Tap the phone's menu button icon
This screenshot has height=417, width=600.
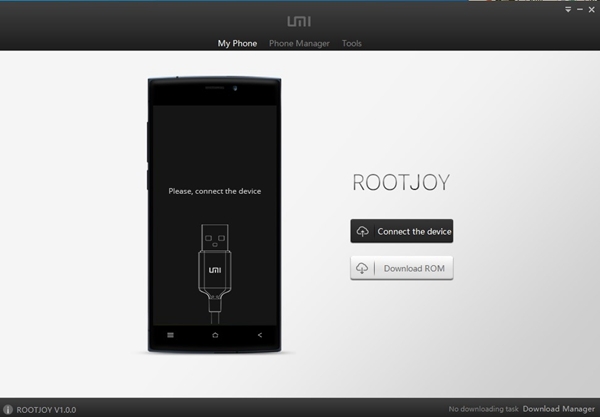pos(171,335)
